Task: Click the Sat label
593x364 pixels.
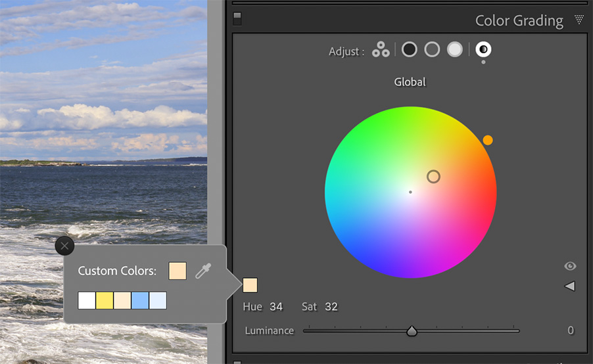Action: tap(310, 307)
